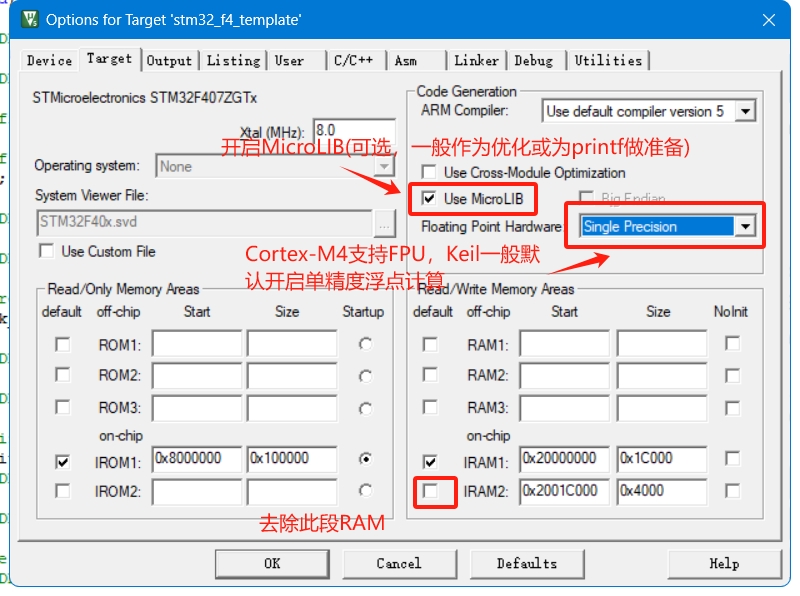Go to the Utilities tab
800x596 pixels.
coord(608,61)
